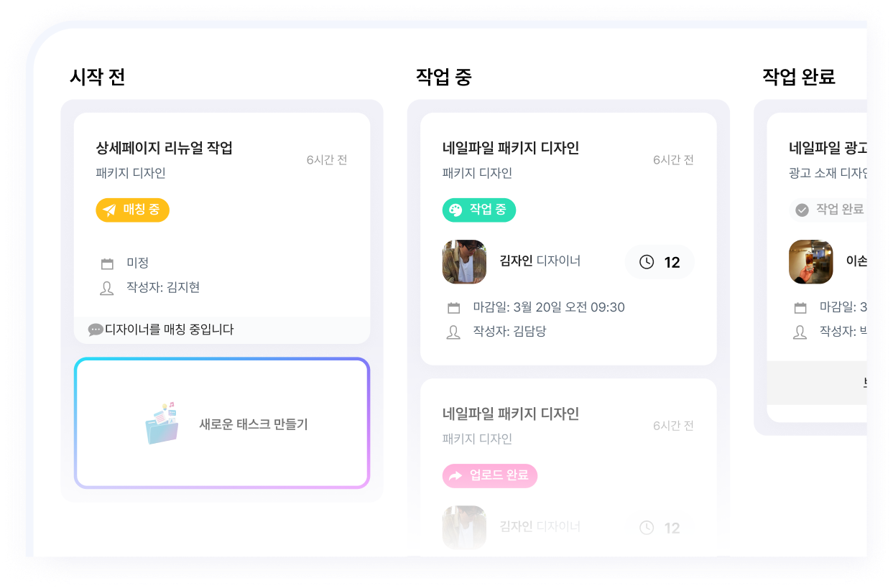Click the speech bubble icon near 디자이너를 매칭 중입니다
This screenshot has width=893, height=588.
tap(95, 331)
